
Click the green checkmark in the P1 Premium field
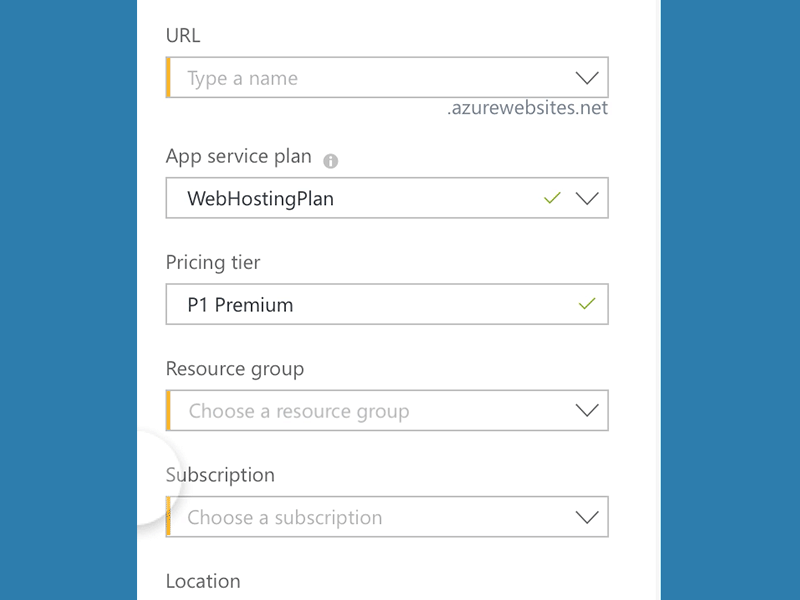[x=587, y=304]
